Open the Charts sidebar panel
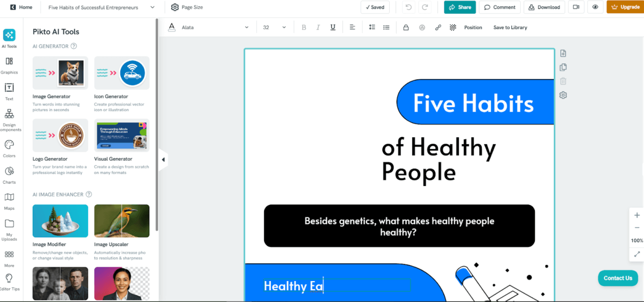 (x=9, y=175)
